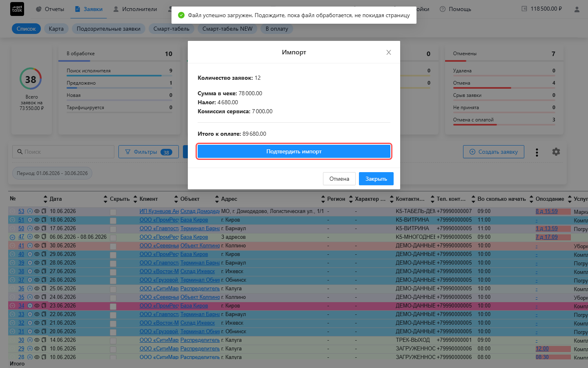This screenshot has width=588, height=368.
Task: Click the plus icon in row 53
Action: point(30,211)
